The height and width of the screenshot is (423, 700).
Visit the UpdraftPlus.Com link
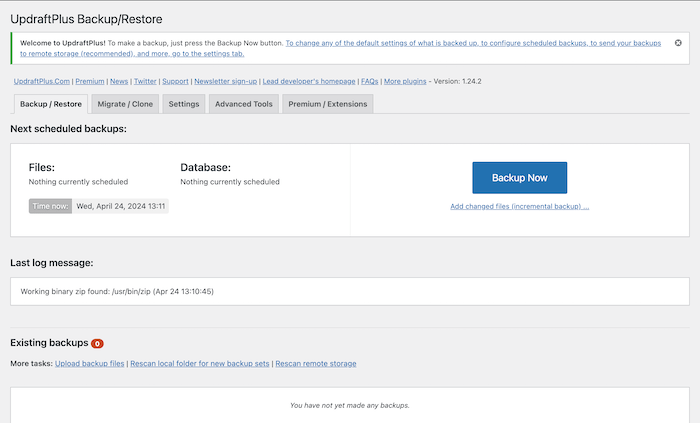coord(42,81)
